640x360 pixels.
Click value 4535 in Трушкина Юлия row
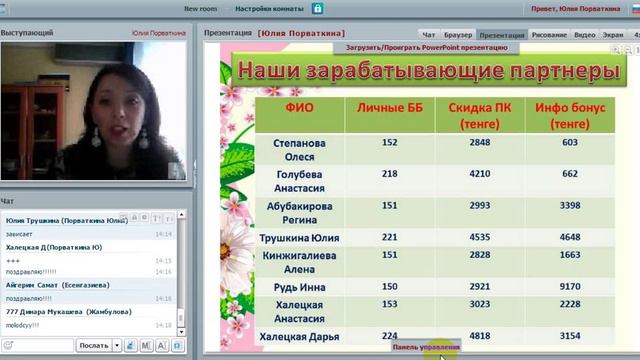[x=480, y=237]
